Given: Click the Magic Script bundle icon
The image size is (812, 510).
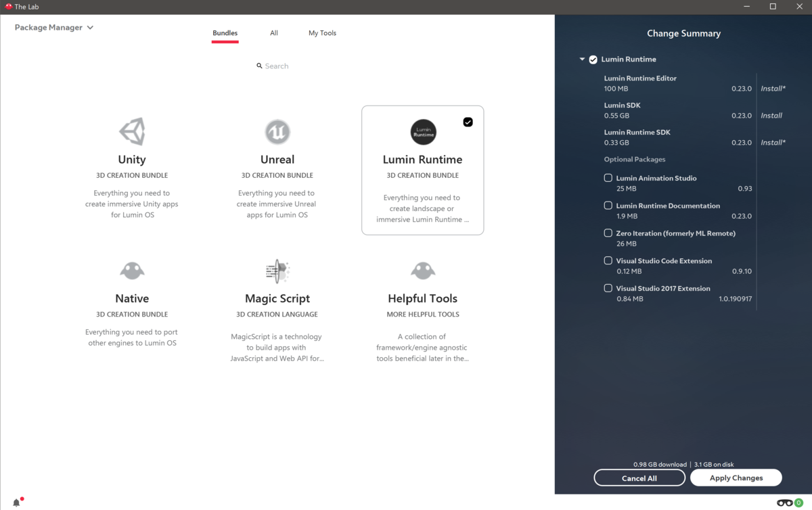Looking at the screenshot, I should click(x=277, y=271).
